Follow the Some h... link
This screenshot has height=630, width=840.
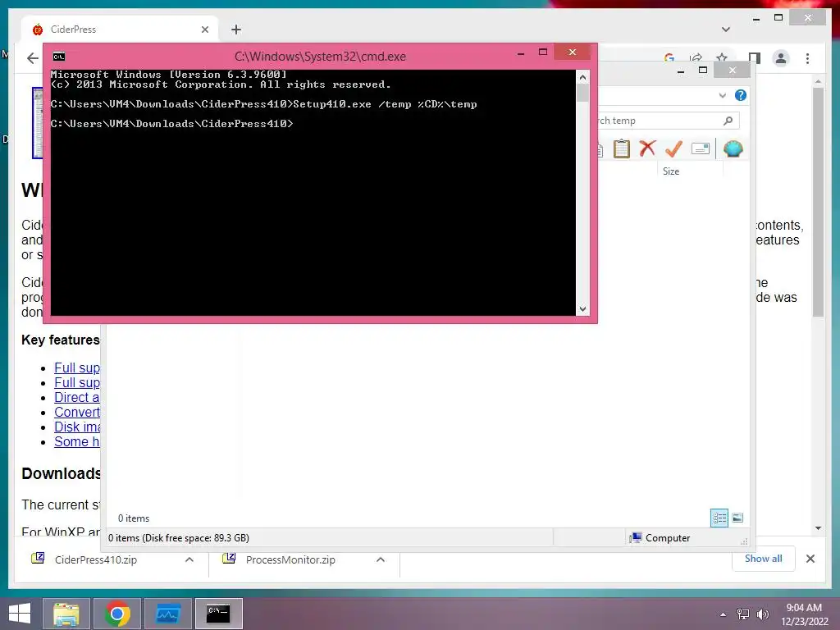click(76, 441)
